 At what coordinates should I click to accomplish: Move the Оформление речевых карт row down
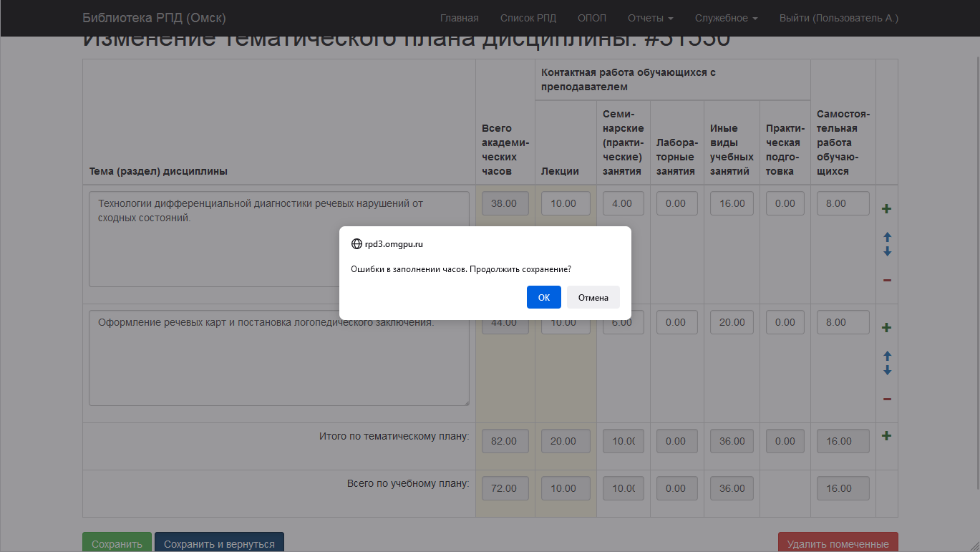click(887, 370)
